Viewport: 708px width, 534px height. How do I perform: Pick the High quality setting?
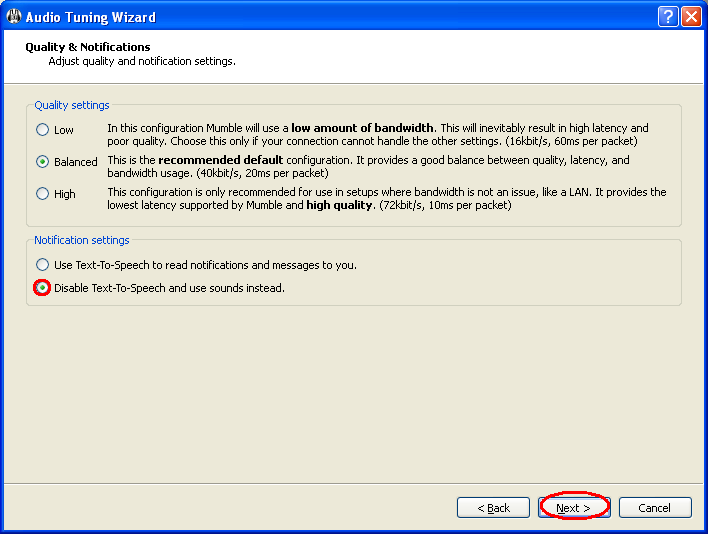(x=42, y=194)
